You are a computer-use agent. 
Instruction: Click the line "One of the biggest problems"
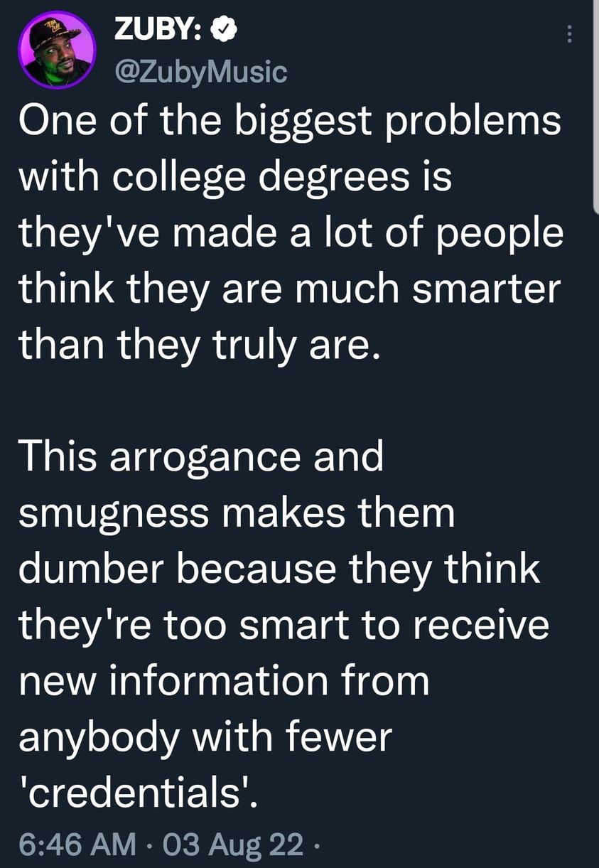[290, 122]
